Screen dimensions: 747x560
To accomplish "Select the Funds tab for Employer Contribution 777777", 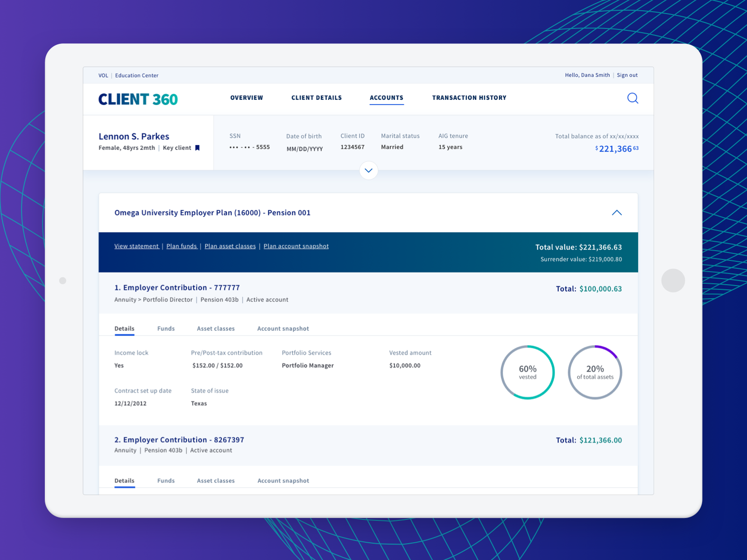I will 166,328.
